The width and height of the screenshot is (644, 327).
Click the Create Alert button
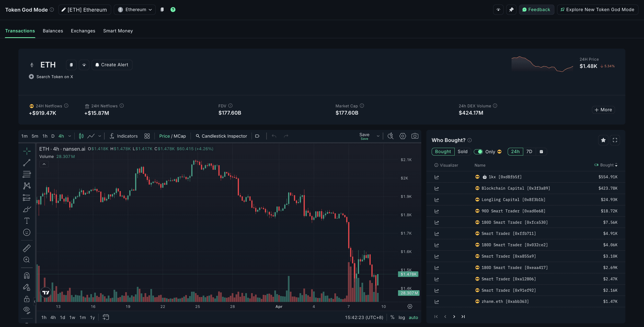[x=112, y=65]
